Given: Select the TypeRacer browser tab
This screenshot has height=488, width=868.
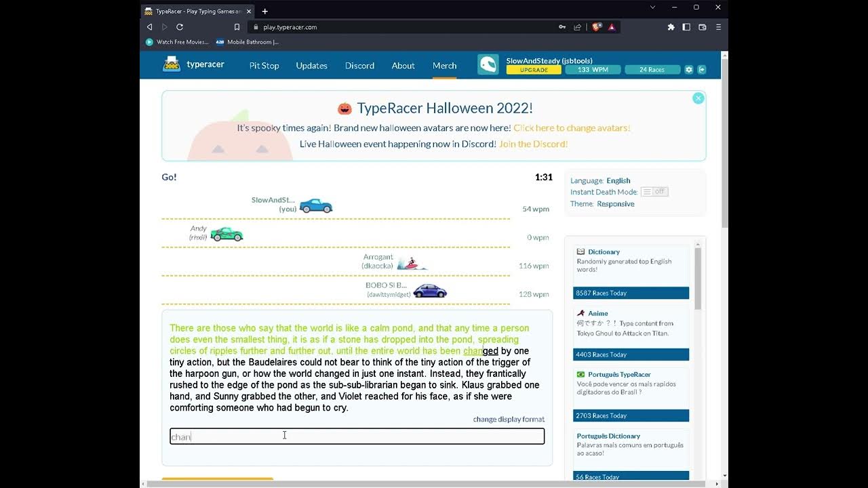Looking at the screenshot, I should click(x=197, y=11).
